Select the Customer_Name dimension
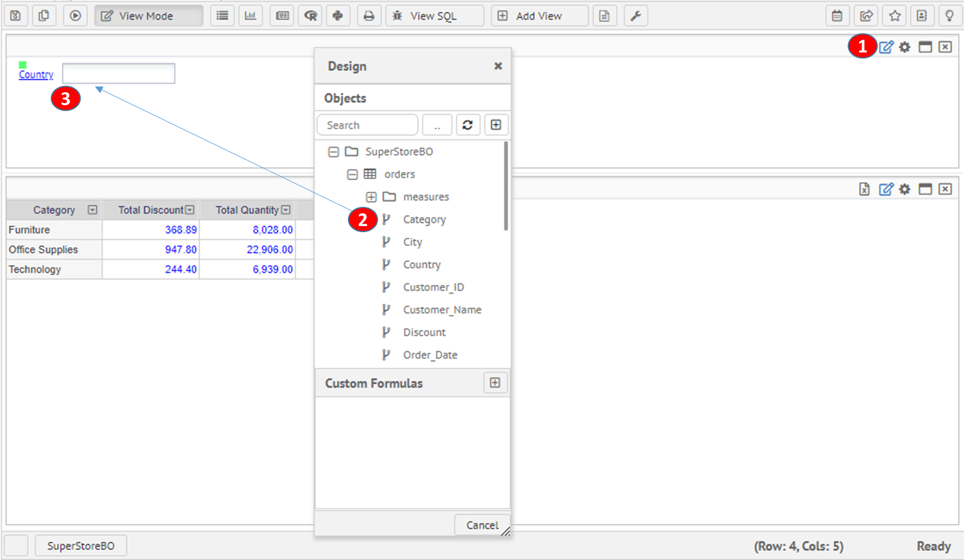The image size is (964, 560). [442, 310]
